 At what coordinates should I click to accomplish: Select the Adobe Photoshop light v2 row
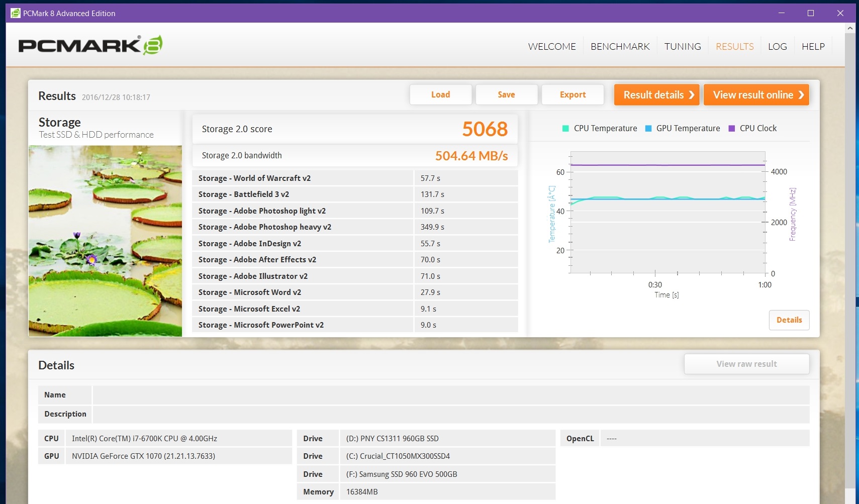[355, 211]
